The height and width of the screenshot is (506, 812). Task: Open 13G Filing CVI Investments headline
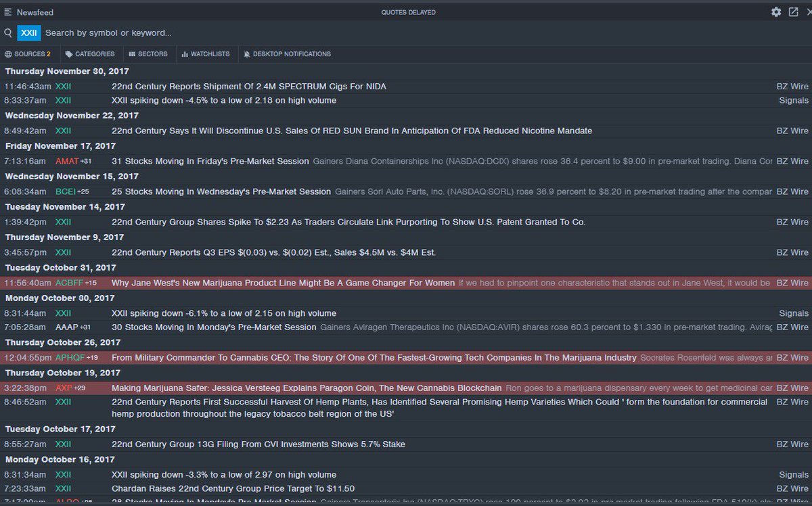click(258, 444)
